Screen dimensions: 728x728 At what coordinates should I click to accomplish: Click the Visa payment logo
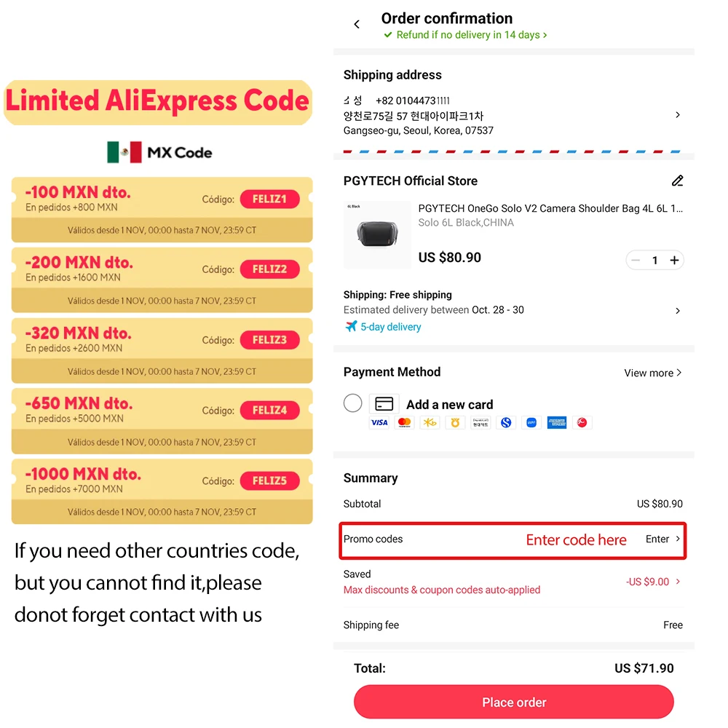click(379, 422)
